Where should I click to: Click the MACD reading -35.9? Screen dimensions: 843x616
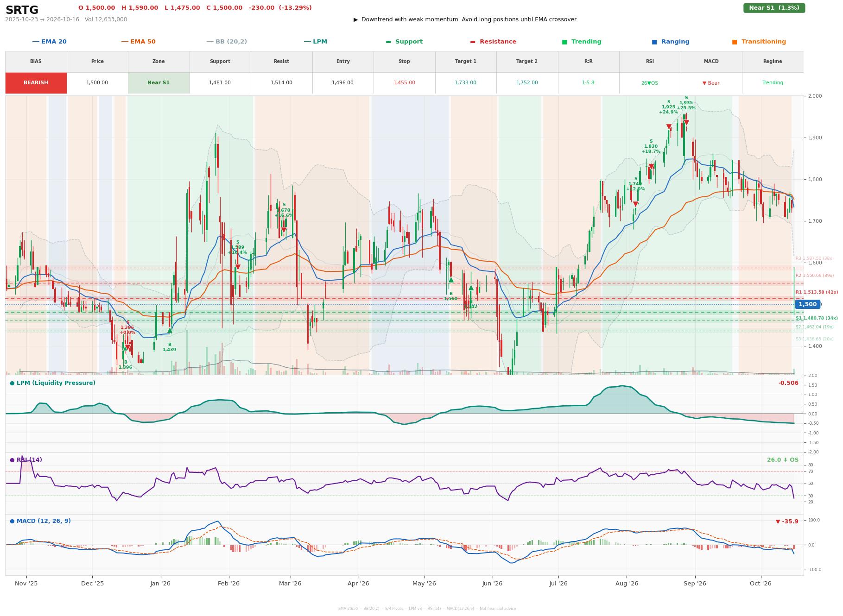pos(787,522)
